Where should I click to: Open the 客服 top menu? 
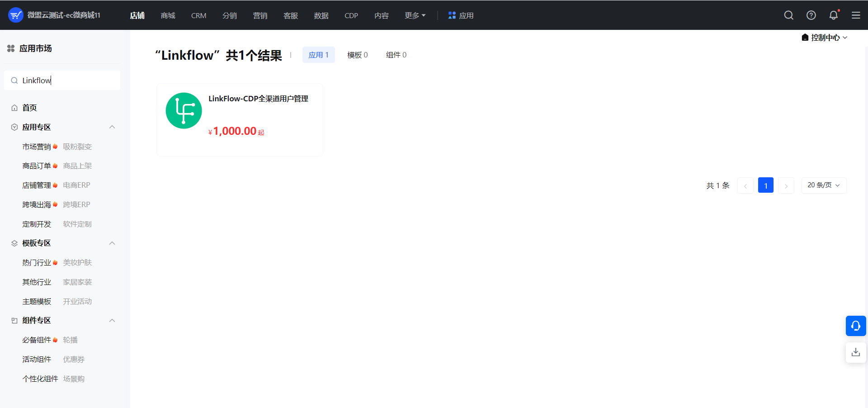click(x=291, y=15)
